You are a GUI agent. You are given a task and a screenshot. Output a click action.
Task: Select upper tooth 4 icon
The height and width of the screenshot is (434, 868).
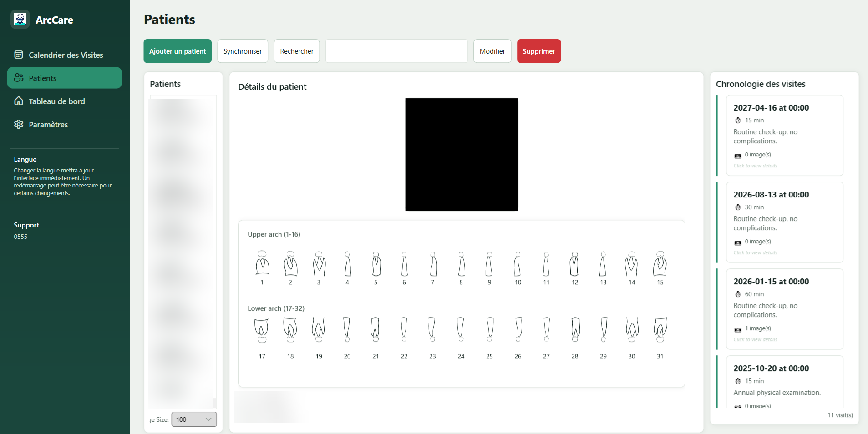347,263
